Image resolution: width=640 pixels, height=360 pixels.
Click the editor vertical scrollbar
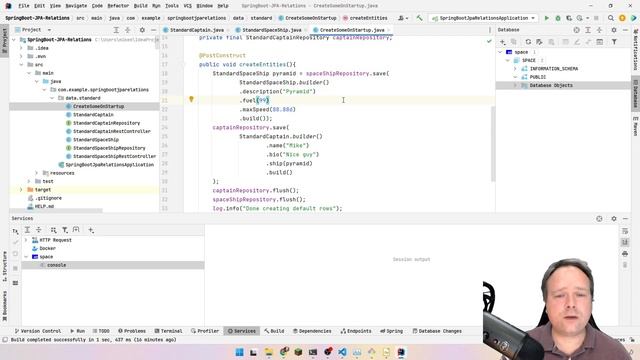[x=493, y=144]
